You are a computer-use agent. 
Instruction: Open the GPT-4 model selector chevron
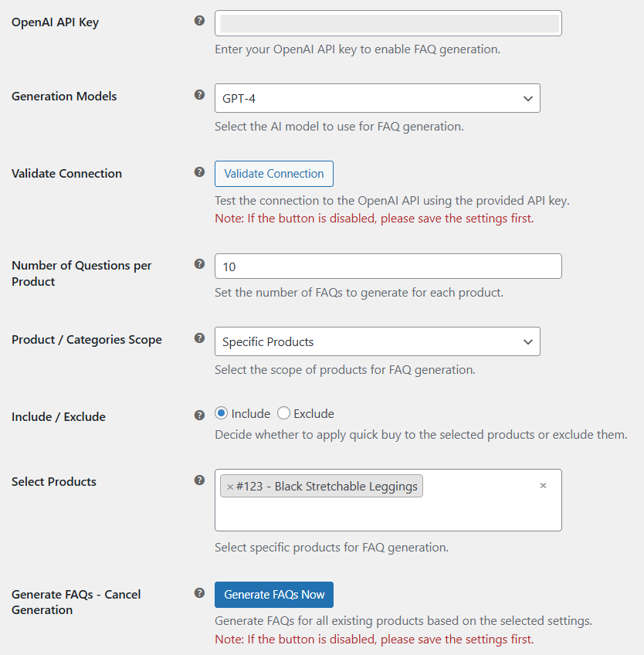tap(527, 98)
